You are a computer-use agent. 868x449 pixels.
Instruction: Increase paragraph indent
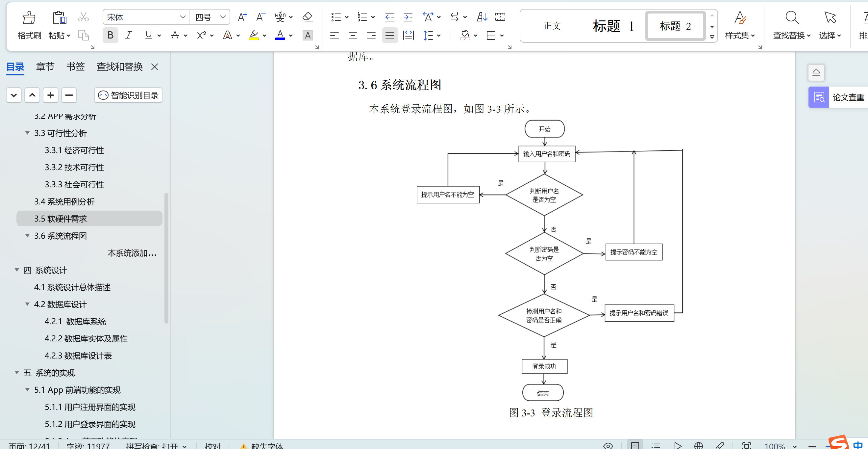pyautogui.click(x=408, y=17)
